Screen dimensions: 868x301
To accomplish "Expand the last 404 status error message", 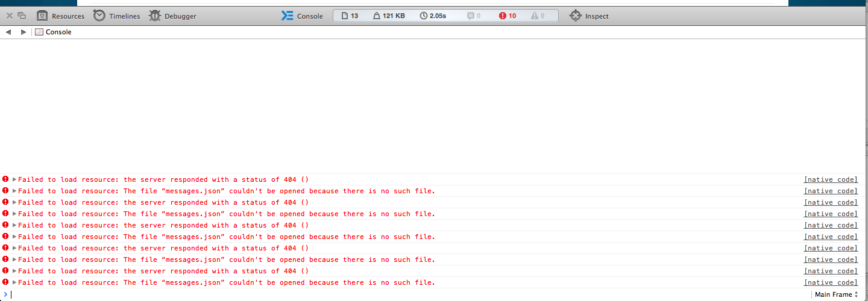I will tap(14, 271).
